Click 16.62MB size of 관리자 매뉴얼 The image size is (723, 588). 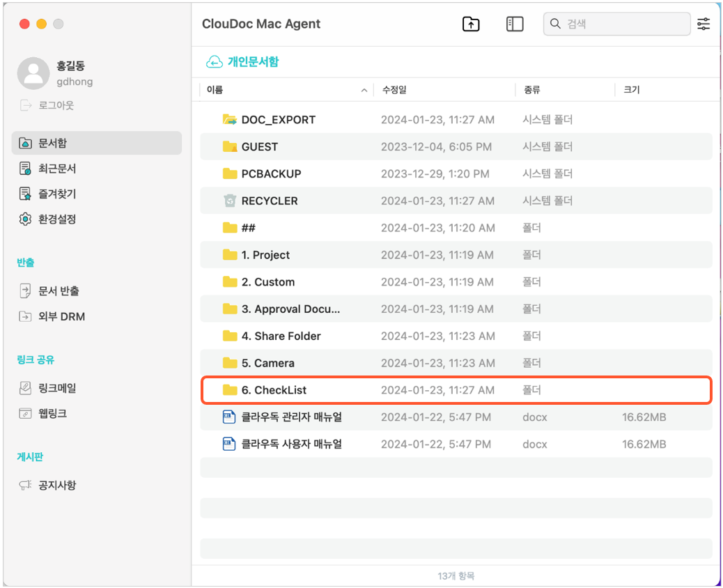pyautogui.click(x=644, y=417)
